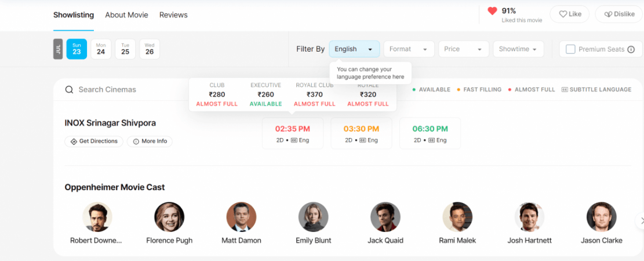Click the ROYALE CLUB ₹370 price entry
The height and width of the screenshot is (261, 644).
point(315,95)
